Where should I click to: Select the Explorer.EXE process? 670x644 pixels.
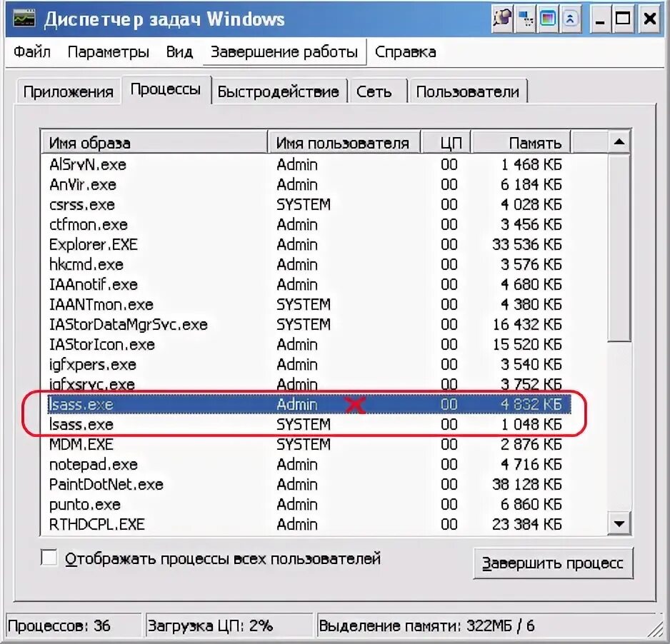309,245
